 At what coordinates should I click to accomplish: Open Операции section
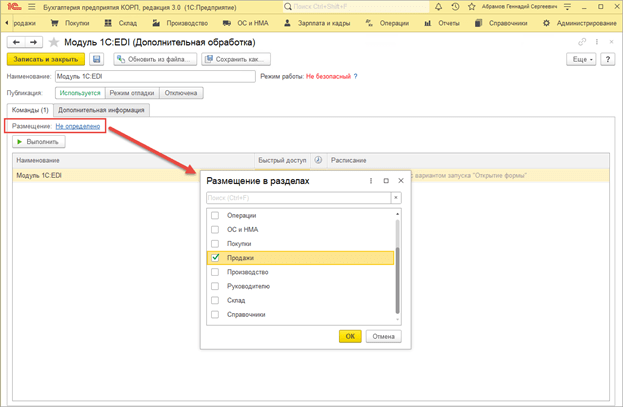coord(387,23)
